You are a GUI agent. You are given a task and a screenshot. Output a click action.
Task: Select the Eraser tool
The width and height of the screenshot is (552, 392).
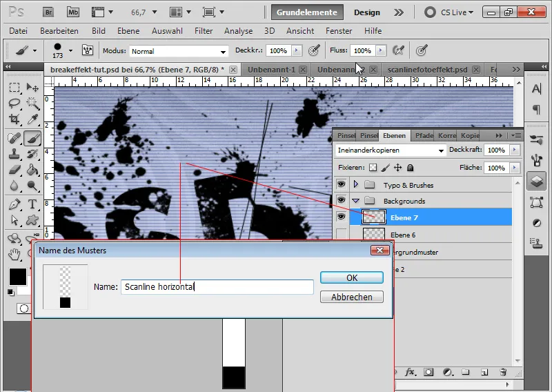tap(14, 170)
